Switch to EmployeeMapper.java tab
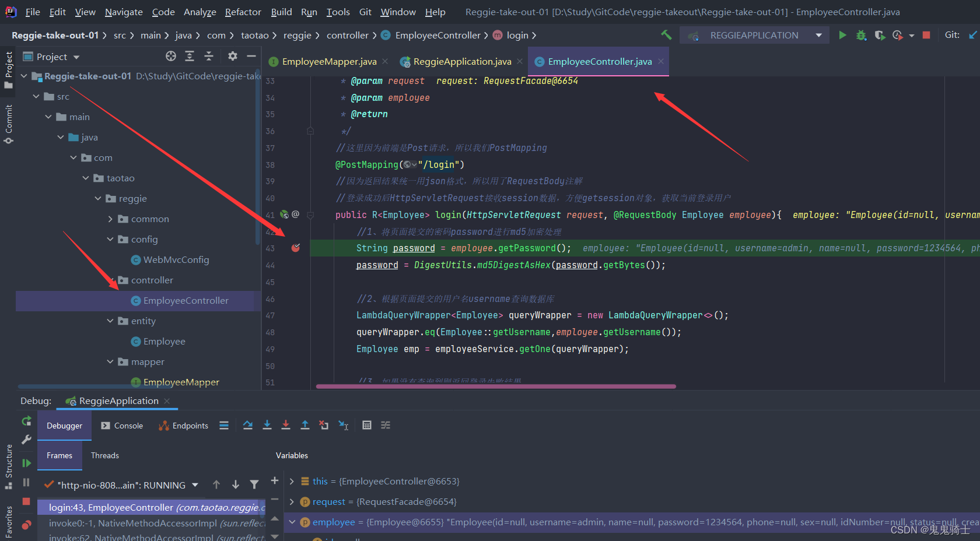This screenshot has width=980, height=541. (x=329, y=62)
